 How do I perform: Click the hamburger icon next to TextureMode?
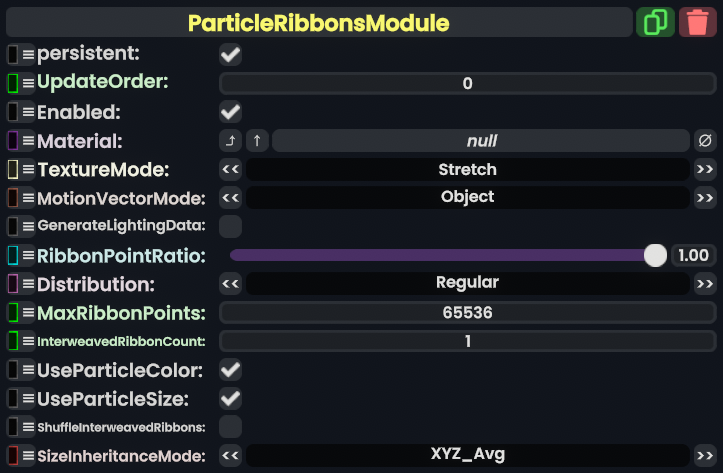28,170
